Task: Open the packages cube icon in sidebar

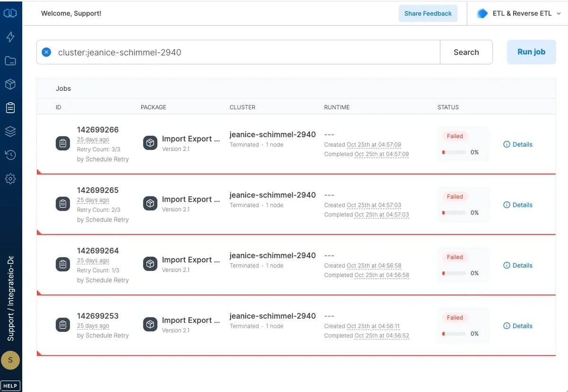Action: point(10,84)
